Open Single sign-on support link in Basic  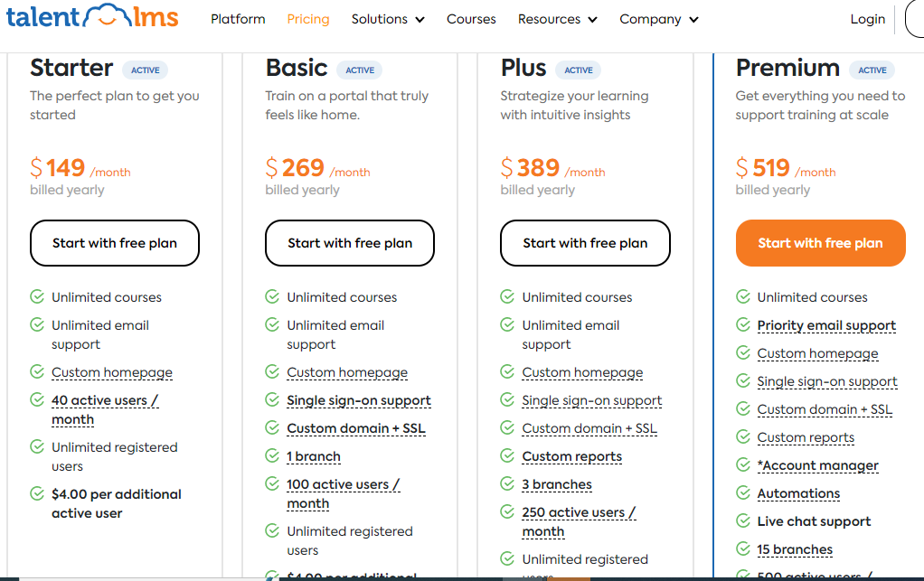point(359,400)
